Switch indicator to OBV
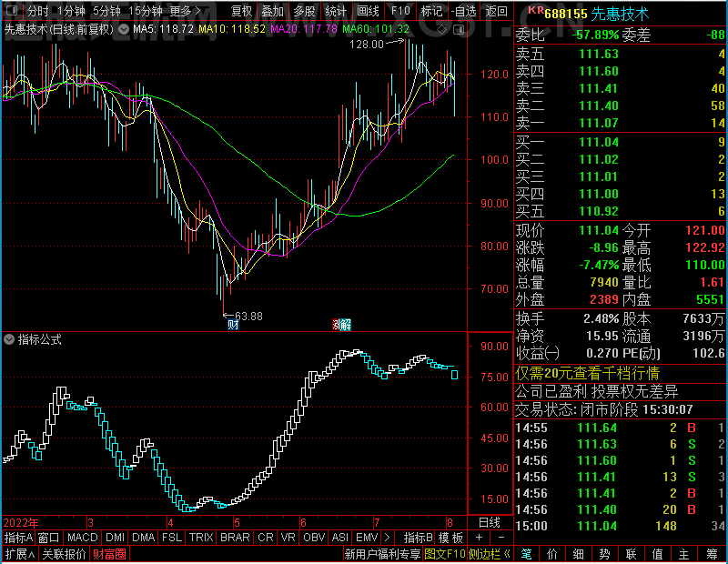This screenshot has width=728, height=564. pos(314,538)
